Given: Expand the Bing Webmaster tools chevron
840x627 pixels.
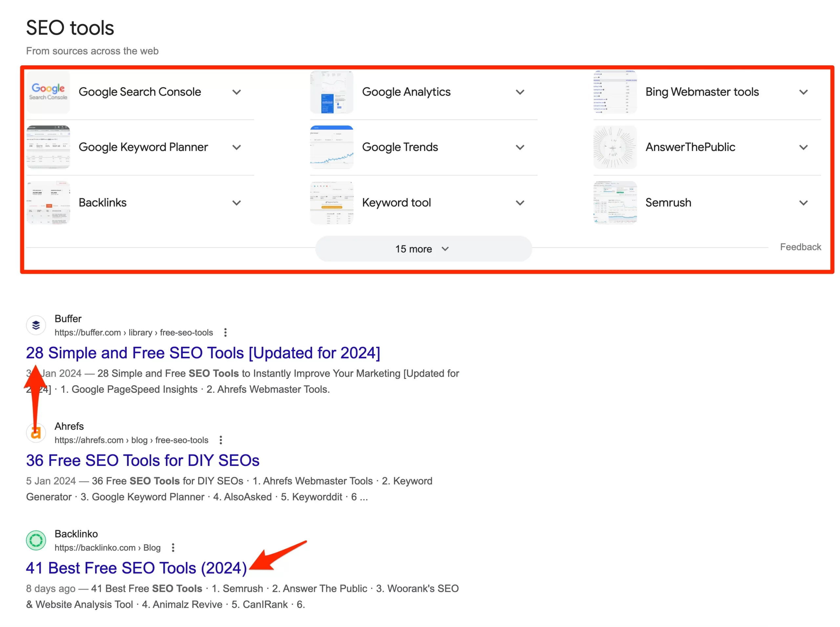Looking at the screenshot, I should point(803,92).
